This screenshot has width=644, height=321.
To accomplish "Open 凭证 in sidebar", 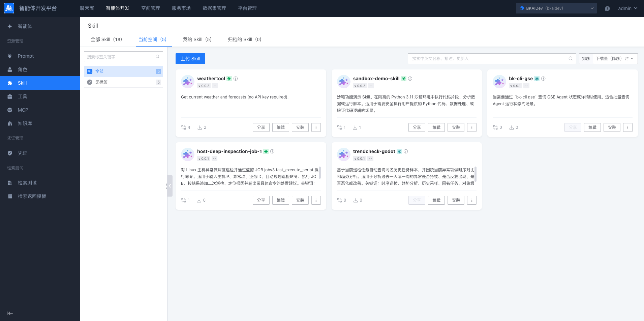I will tap(40, 153).
